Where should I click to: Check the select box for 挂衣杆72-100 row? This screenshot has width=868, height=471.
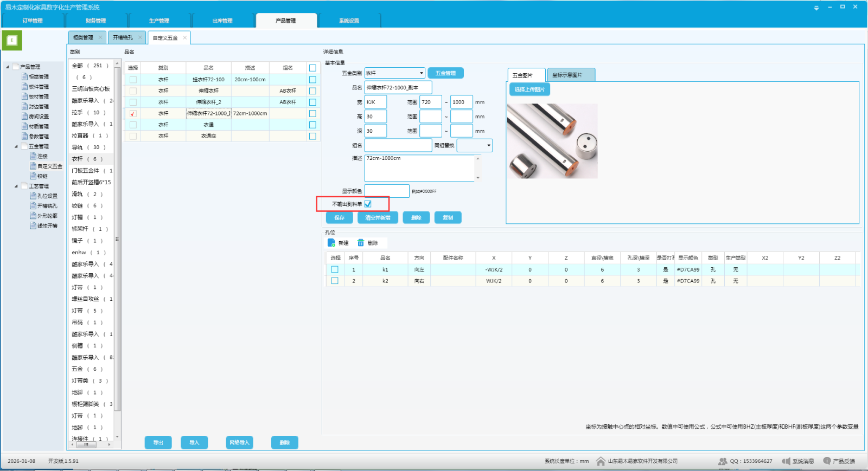pos(133,80)
